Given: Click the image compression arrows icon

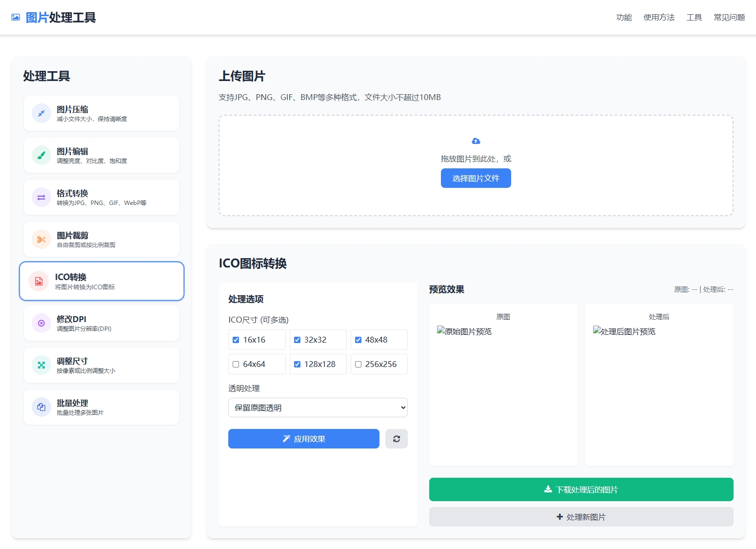Looking at the screenshot, I should [41, 113].
